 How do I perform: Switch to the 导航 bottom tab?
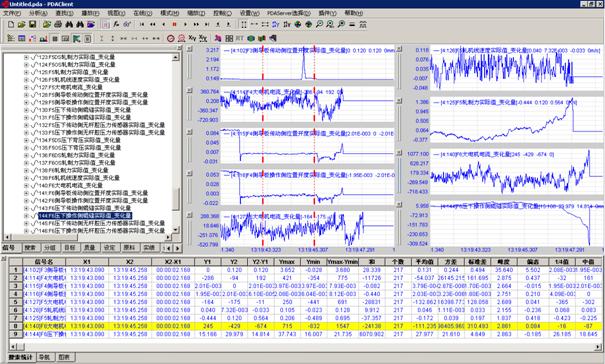pos(45,357)
